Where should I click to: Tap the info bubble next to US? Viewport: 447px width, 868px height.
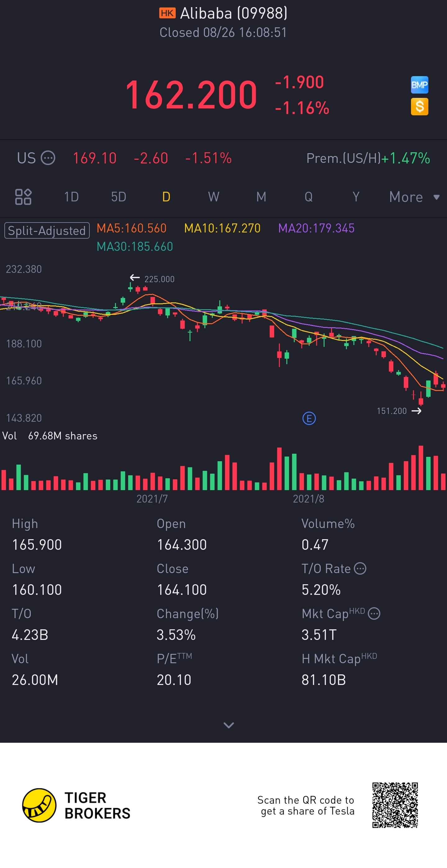48,158
